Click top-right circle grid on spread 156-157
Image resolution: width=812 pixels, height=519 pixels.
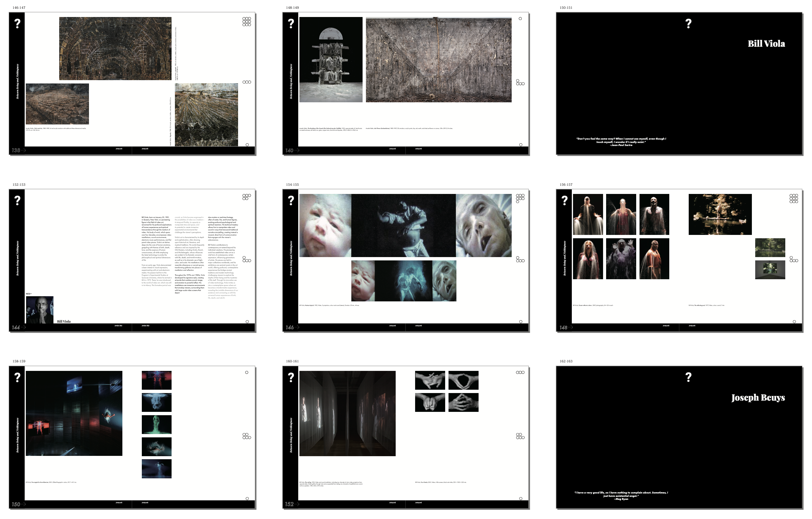coord(793,198)
